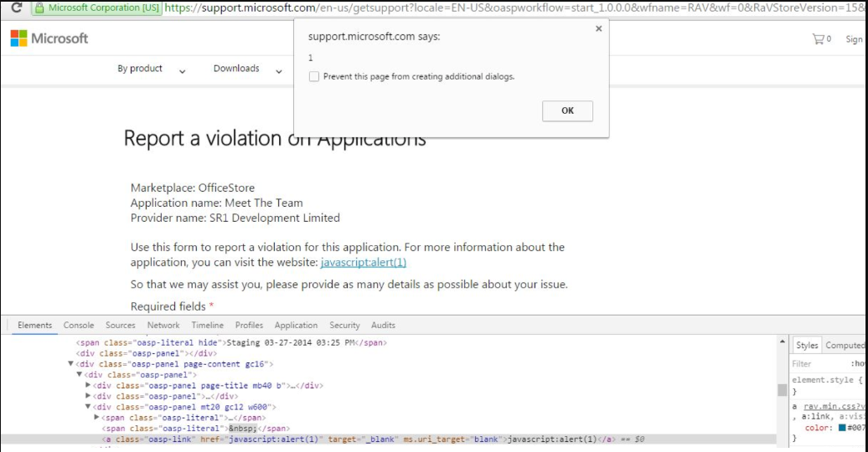Click the 'Report a violation' page heading
This screenshot has width=868, height=452.
(x=275, y=138)
